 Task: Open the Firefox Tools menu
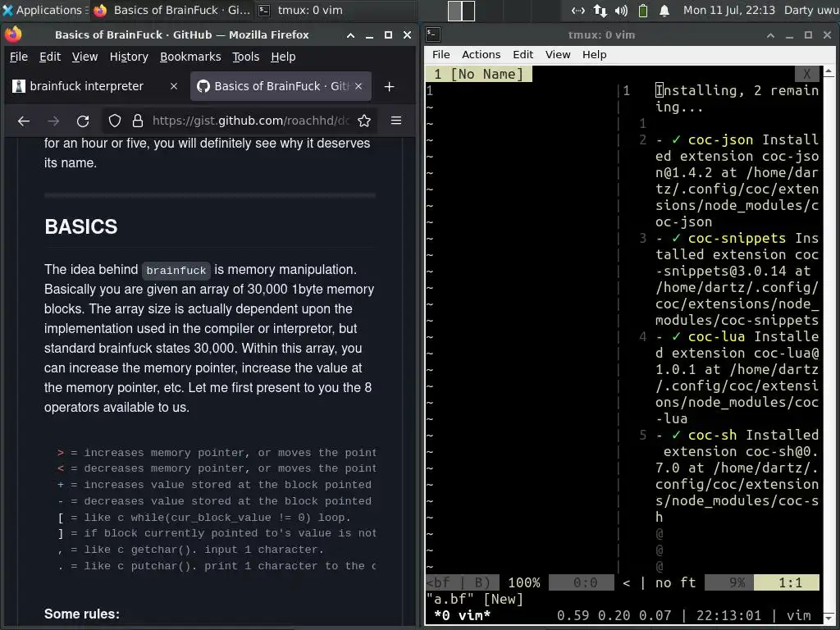[245, 57]
